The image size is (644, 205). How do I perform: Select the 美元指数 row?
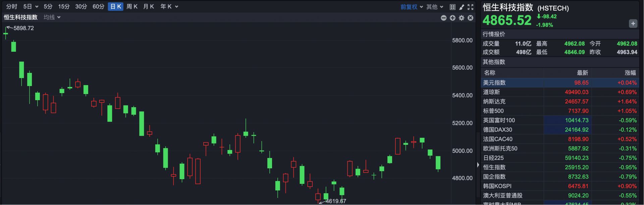pyautogui.click(x=560, y=83)
